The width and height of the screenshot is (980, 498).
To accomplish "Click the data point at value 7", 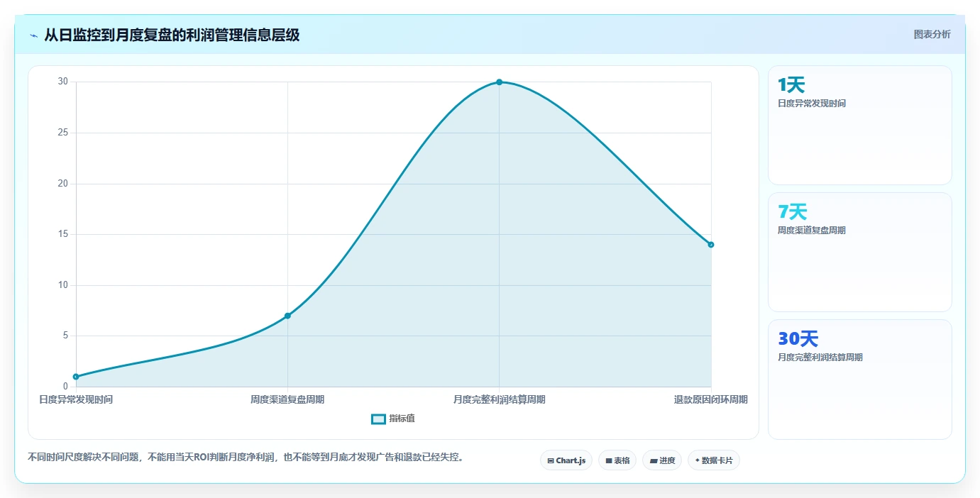I will coord(287,316).
